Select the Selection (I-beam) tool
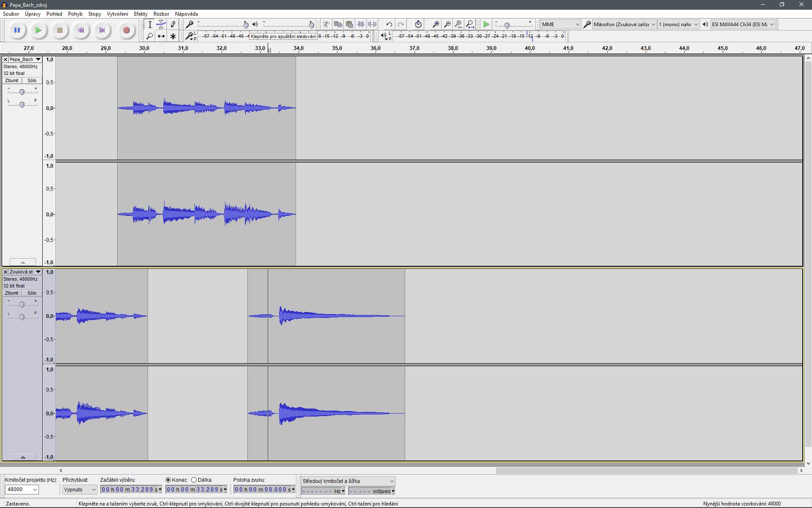Viewport: 812px width, 508px height. point(150,25)
